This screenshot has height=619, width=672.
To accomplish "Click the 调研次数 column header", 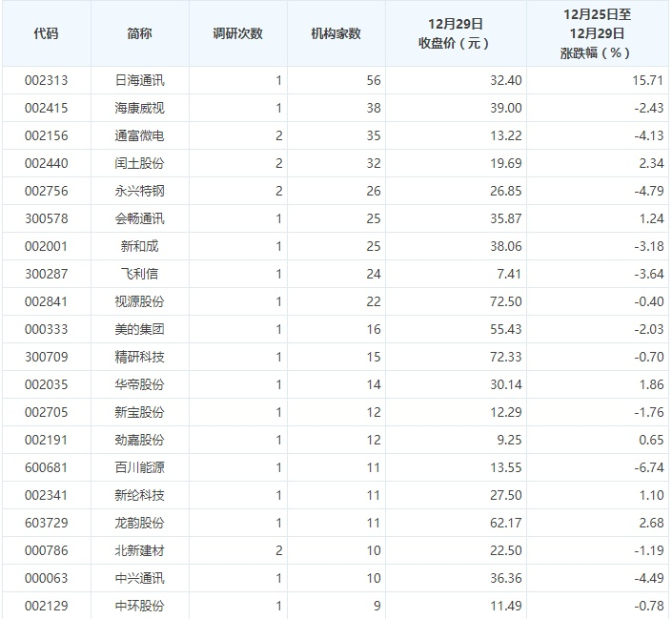I will coord(237,33).
